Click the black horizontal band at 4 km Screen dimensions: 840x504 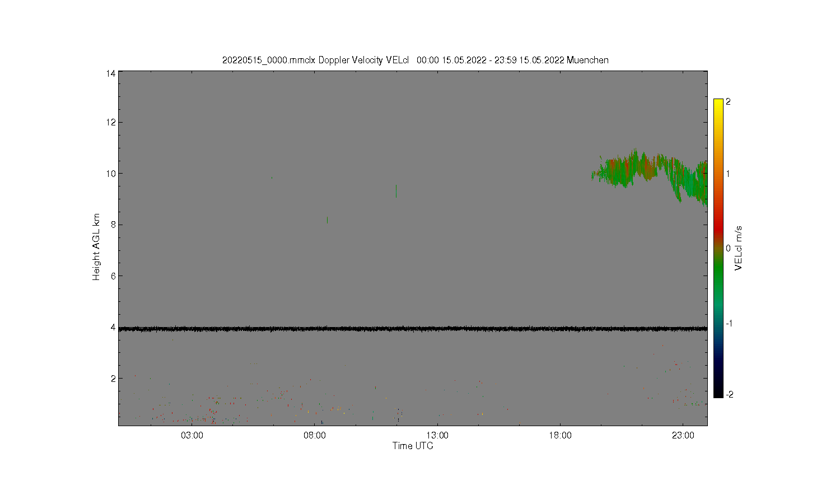(x=413, y=329)
